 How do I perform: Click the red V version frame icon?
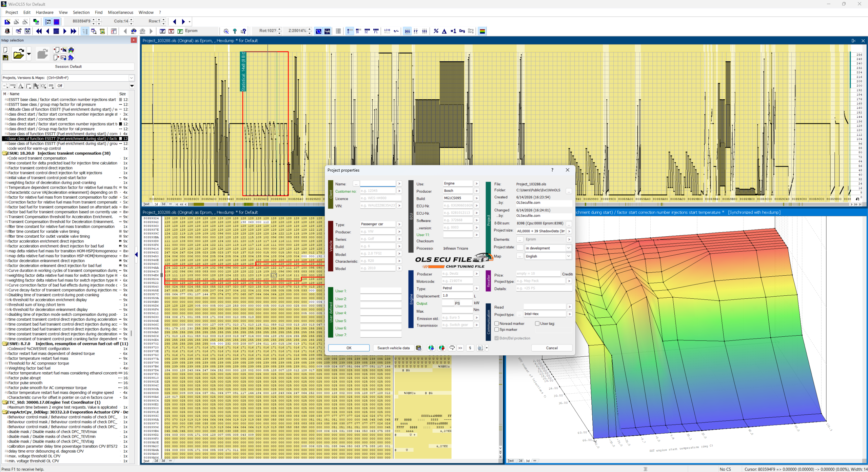tap(171, 31)
